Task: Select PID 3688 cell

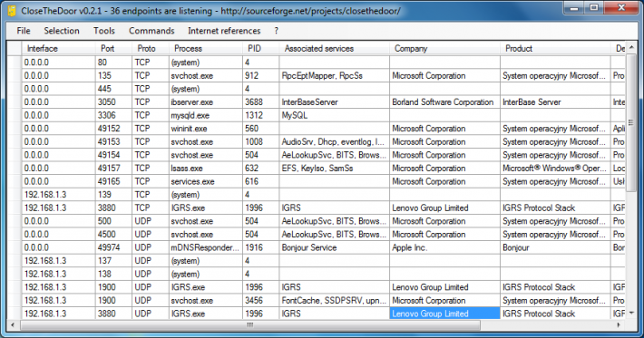Action: coord(261,102)
